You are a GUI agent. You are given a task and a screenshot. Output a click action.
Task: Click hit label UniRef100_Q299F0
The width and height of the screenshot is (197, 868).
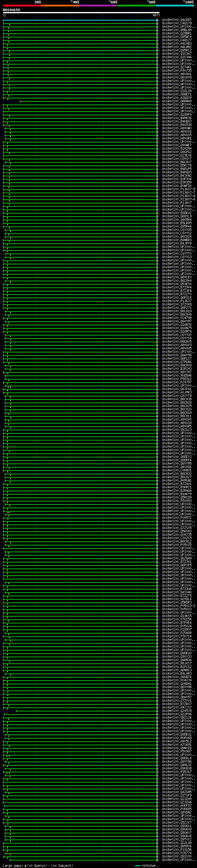pyautogui.click(x=176, y=115)
